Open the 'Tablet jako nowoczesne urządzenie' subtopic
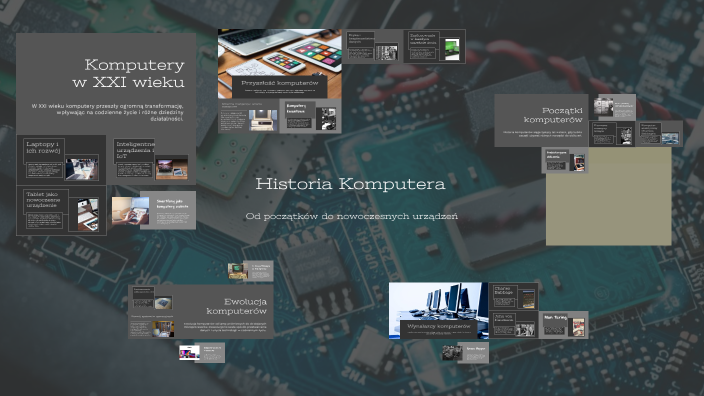The image size is (704, 396). 62,211
